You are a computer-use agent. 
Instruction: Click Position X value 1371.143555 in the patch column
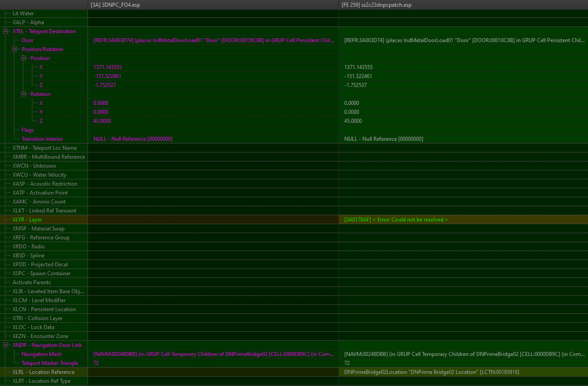pos(358,67)
